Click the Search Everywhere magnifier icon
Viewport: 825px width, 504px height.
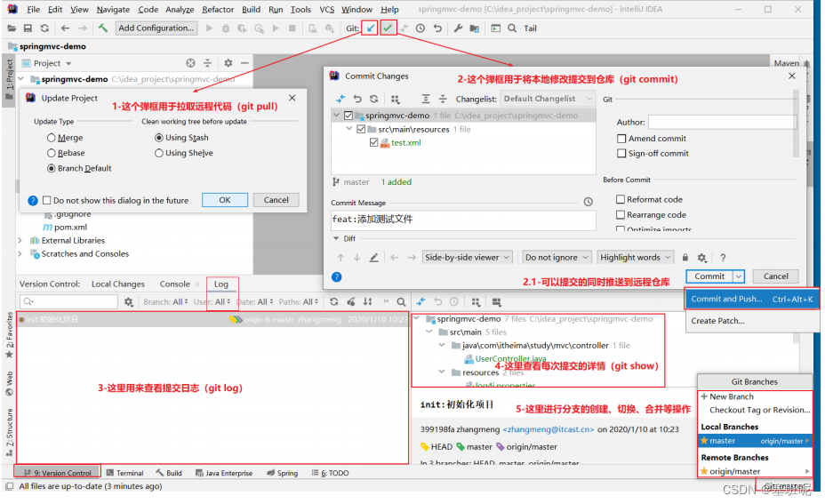[512, 28]
